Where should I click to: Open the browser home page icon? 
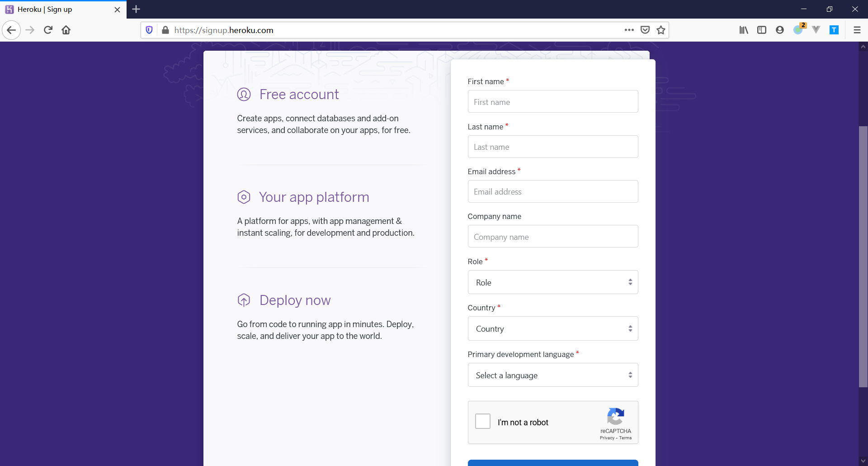coord(66,30)
